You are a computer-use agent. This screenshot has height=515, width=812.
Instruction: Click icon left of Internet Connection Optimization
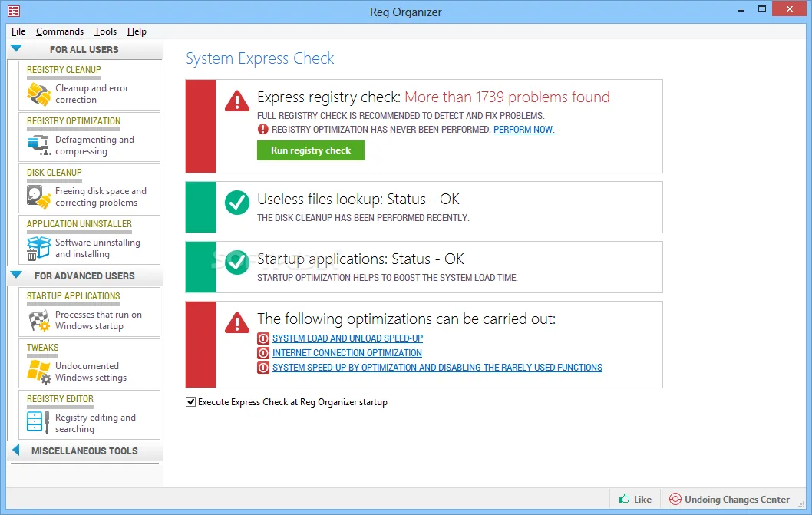click(x=263, y=353)
